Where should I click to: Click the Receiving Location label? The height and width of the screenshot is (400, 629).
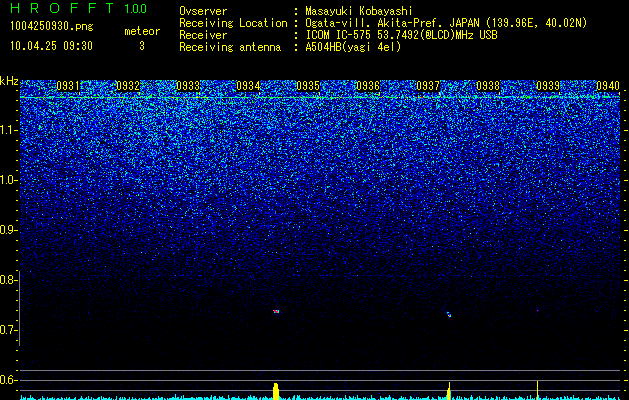[x=233, y=23]
